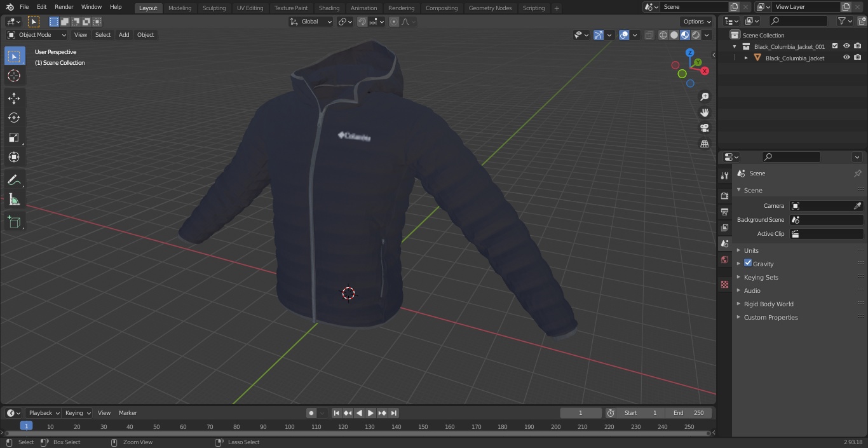Switch to wireframe shading
This screenshot has width=868, height=448.
coord(663,35)
